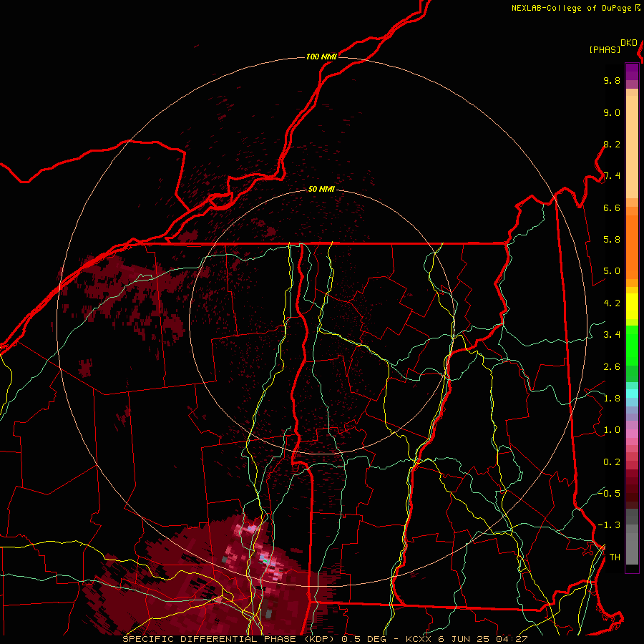
Task: Click the 7.4 legend value
Action: click(612, 176)
